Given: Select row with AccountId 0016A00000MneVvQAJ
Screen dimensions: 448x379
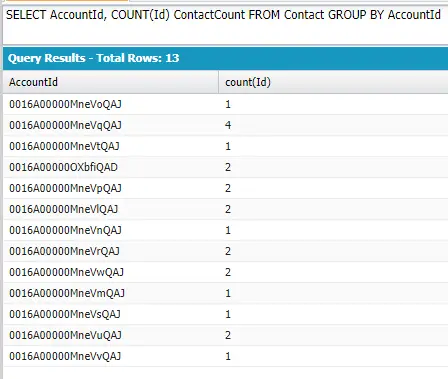Looking at the screenshot, I should click(x=225, y=356).
